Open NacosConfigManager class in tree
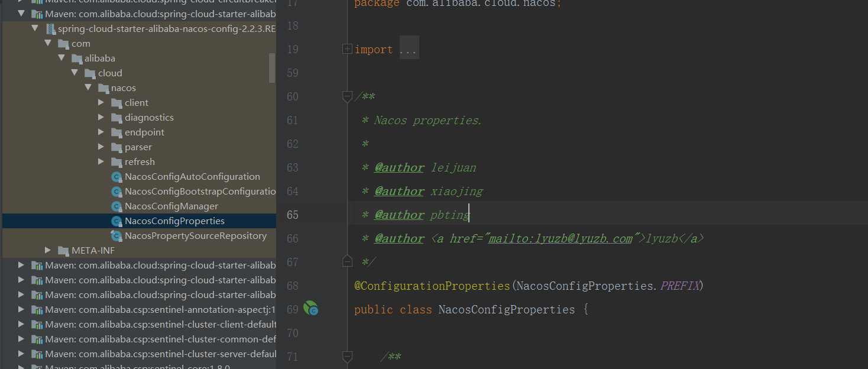This screenshot has width=868, height=369. [x=171, y=206]
